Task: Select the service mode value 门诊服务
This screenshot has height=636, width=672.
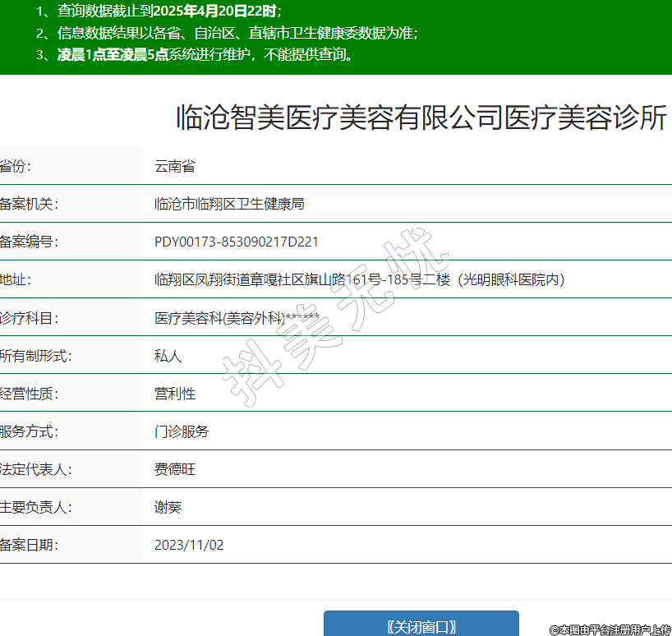Action: click(x=182, y=431)
